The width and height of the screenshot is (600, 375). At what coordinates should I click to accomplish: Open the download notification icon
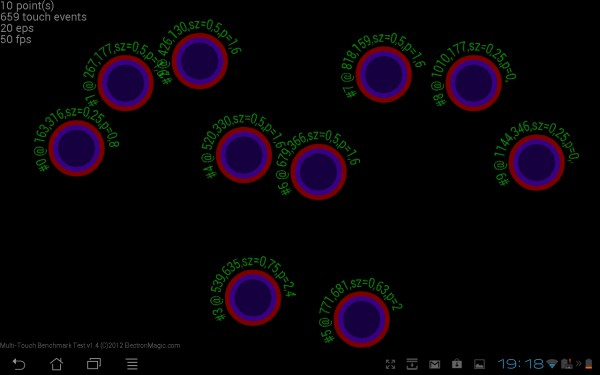pos(412,364)
